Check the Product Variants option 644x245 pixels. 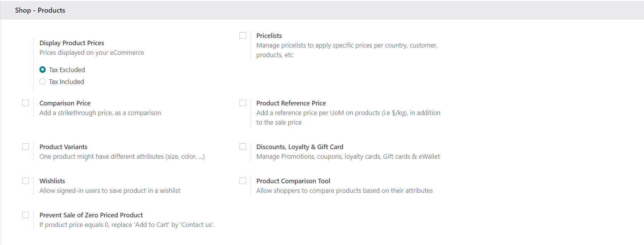(26, 147)
